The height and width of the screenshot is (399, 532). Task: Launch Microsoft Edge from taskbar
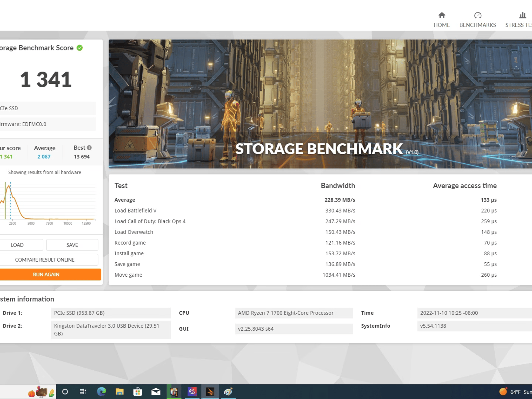(101, 391)
